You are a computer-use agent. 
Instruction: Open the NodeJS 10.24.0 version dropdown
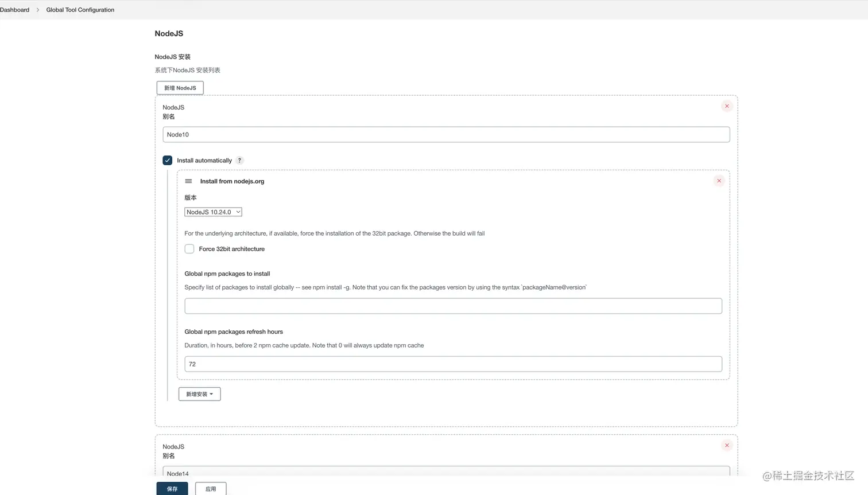tap(213, 212)
